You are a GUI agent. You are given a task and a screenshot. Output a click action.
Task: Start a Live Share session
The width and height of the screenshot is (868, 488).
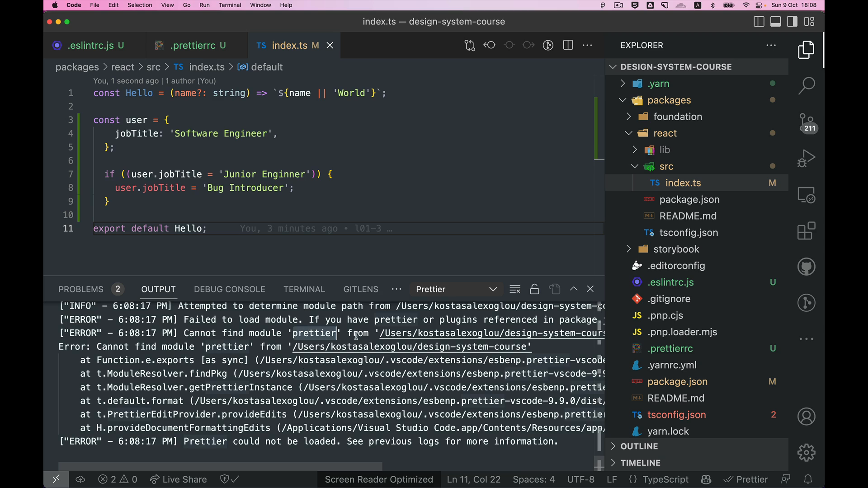[178, 479]
